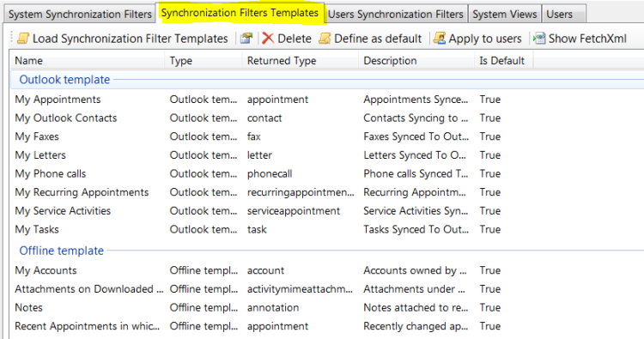Click the 'account' returned type cell
Viewport: 644px width, 339px height.
pos(265,270)
